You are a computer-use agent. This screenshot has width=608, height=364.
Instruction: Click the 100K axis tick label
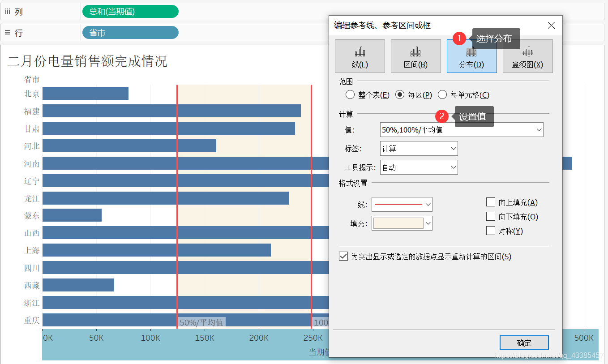[150, 338]
